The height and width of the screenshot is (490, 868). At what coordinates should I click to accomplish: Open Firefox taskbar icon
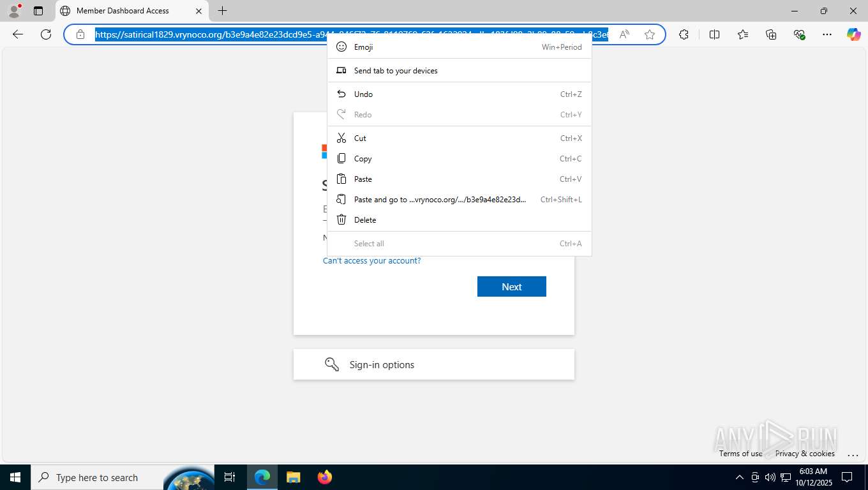[x=324, y=477]
